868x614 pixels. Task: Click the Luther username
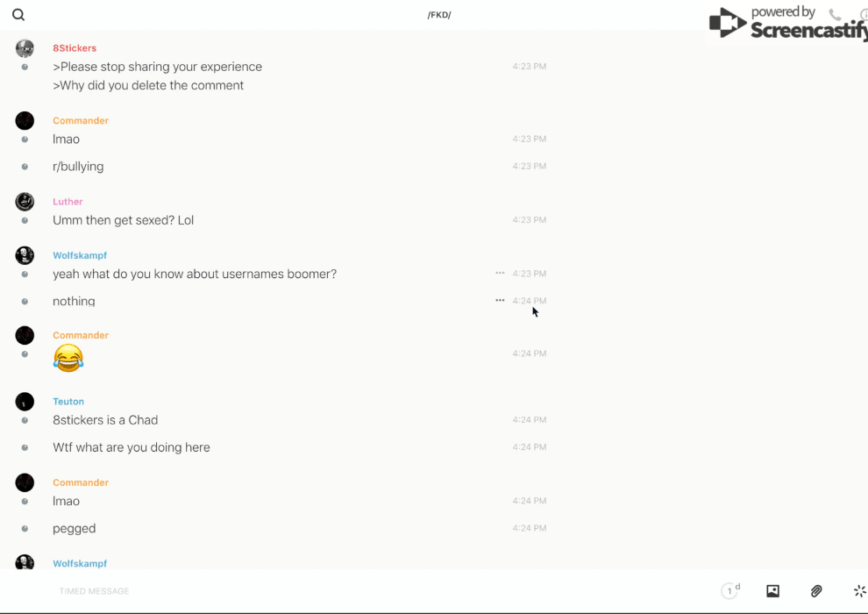pos(68,202)
